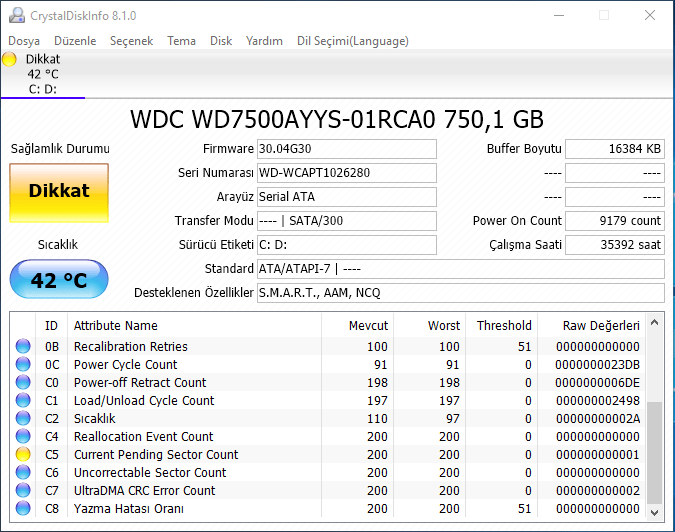Click raw value 000000000001 for C5
Viewport: 675px width, 532px height.
tap(598, 455)
